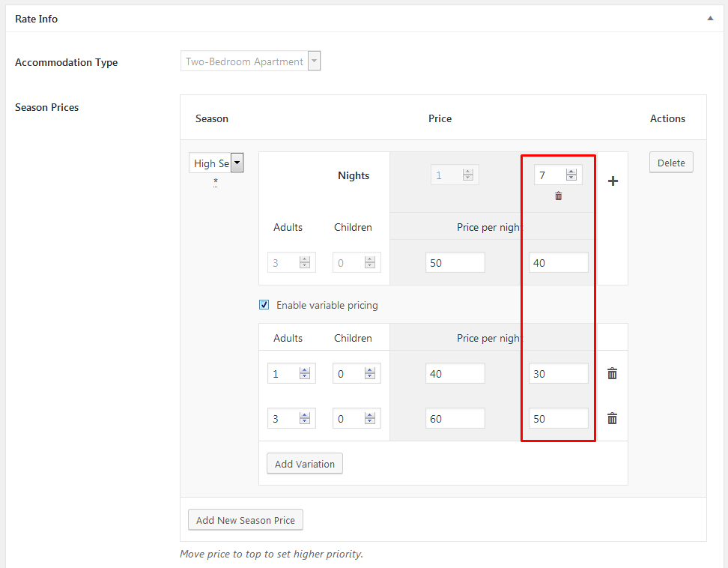728x568 pixels.
Task: Click Add New Season Price button
Action: pyautogui.click(x=246, y=520)
